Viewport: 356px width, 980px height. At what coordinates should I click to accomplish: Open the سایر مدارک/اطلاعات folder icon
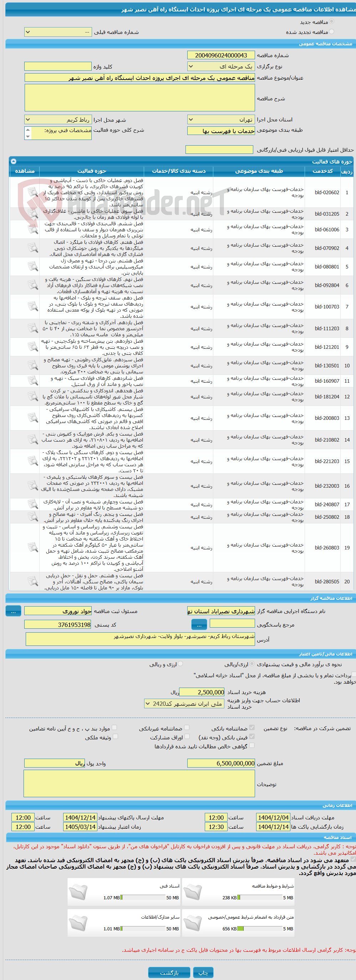click(78, 923)
